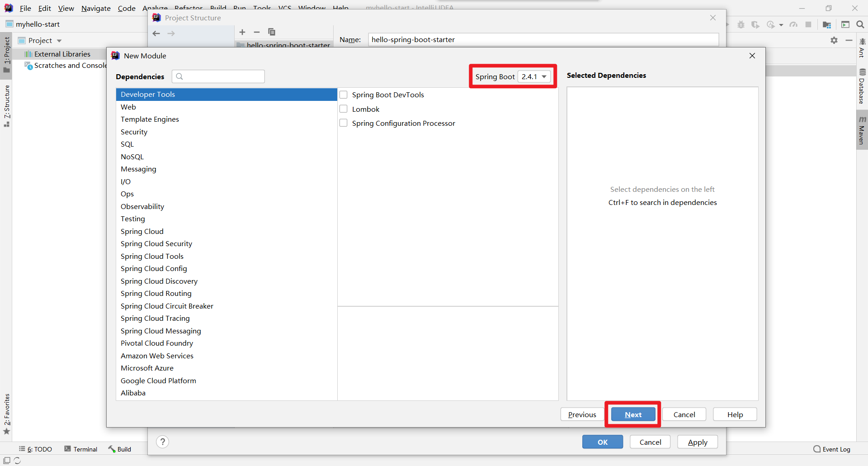Select Spring Cloud Discovery category

click(226, 281)
